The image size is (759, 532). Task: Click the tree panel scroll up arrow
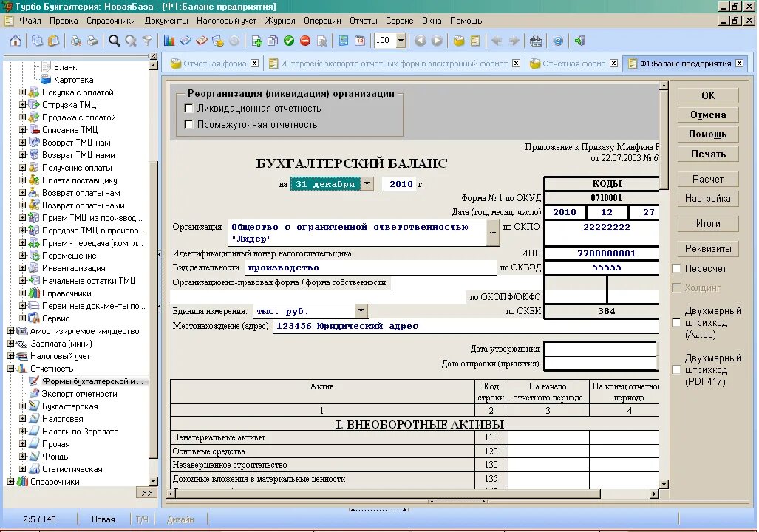pyautogui.click(x=154, y=65)
